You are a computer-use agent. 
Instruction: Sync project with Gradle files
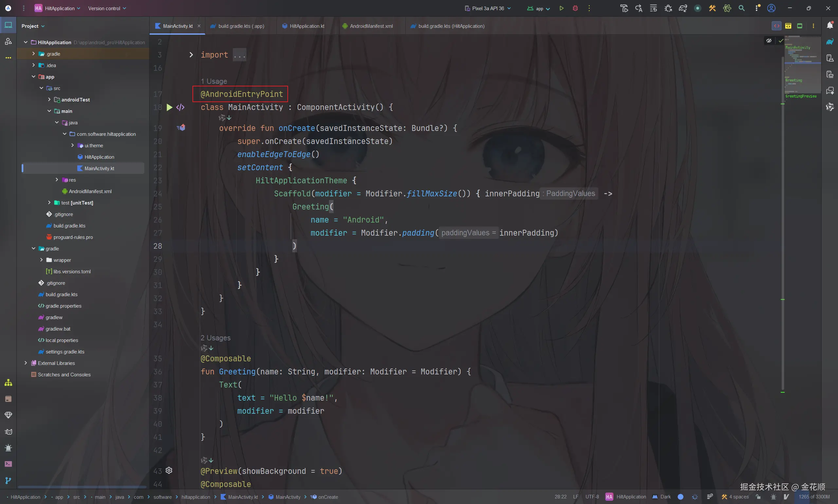[683, 8]
